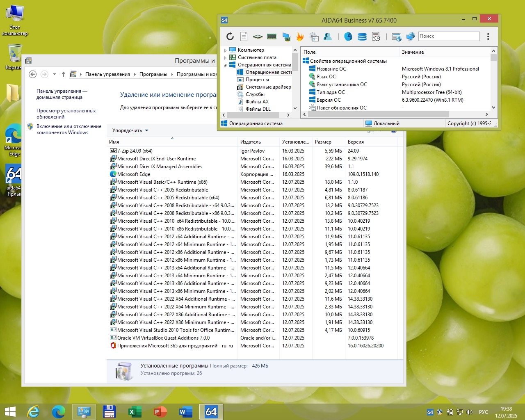Open the AIDA64 Report page icon
Screen dimensions: 525x420
244,37
